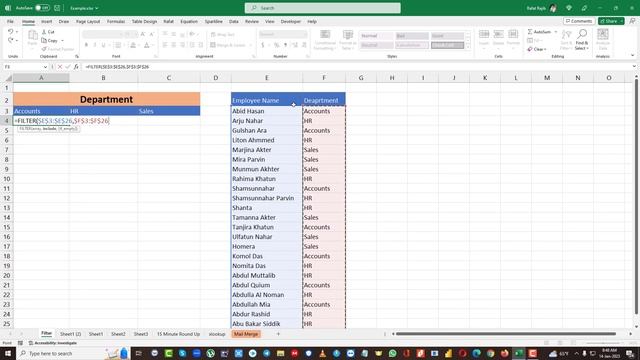Select cell with Abdulla Al Noman
Screen dimensions: 640x360
pyautogui.click(x=267, y=295)
